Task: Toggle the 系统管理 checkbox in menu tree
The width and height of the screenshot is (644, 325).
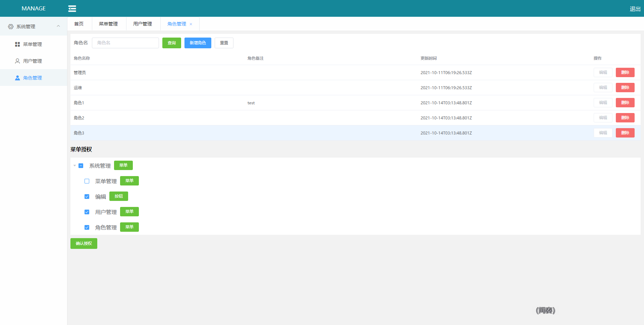Action: [81, 166]
